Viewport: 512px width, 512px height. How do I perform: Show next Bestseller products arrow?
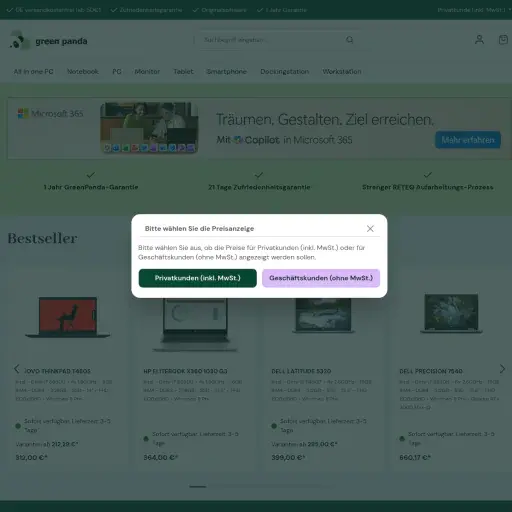click(x=502, y=369)
